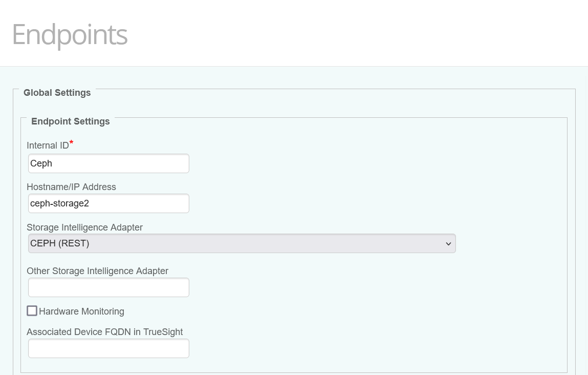The image size is (588, 375).
Task: Focus the Associated Device FQDN in TrueSight box
Action: click(x=108, y=348)
